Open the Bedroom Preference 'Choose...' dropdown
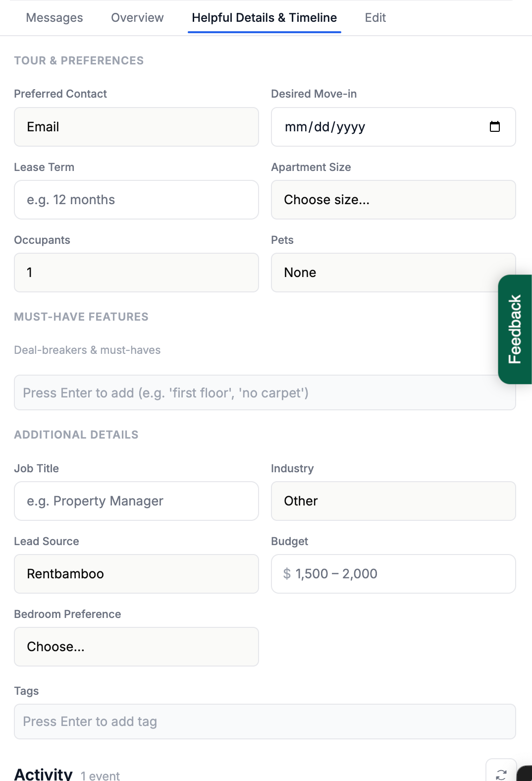The image size is (532, 781). point(136,647)
